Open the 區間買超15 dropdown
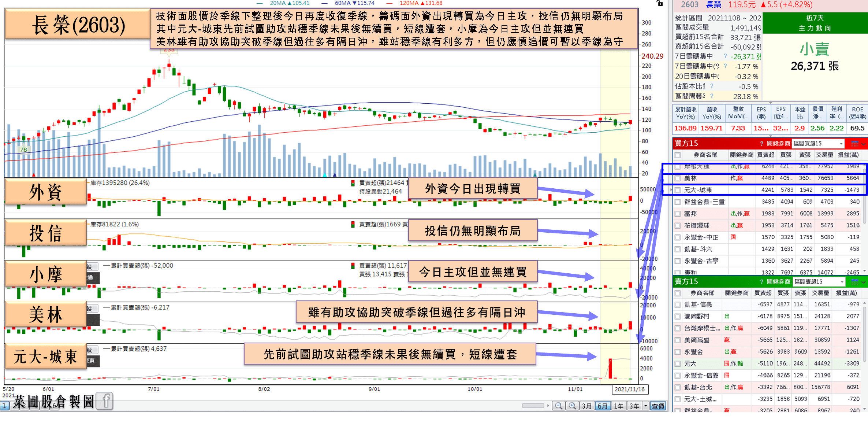 (819, 144)
